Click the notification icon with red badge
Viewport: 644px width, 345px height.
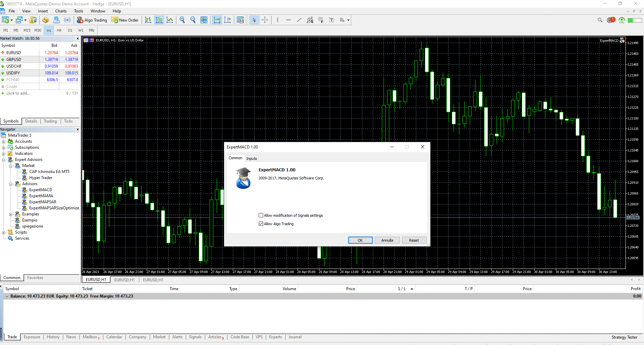(611, 20)
